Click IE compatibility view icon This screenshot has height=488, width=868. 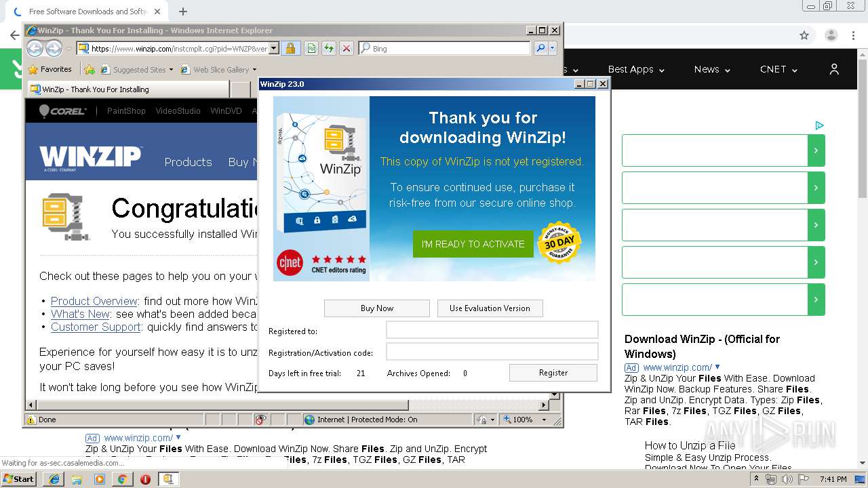pyautogui.click(x=311, y=48)
